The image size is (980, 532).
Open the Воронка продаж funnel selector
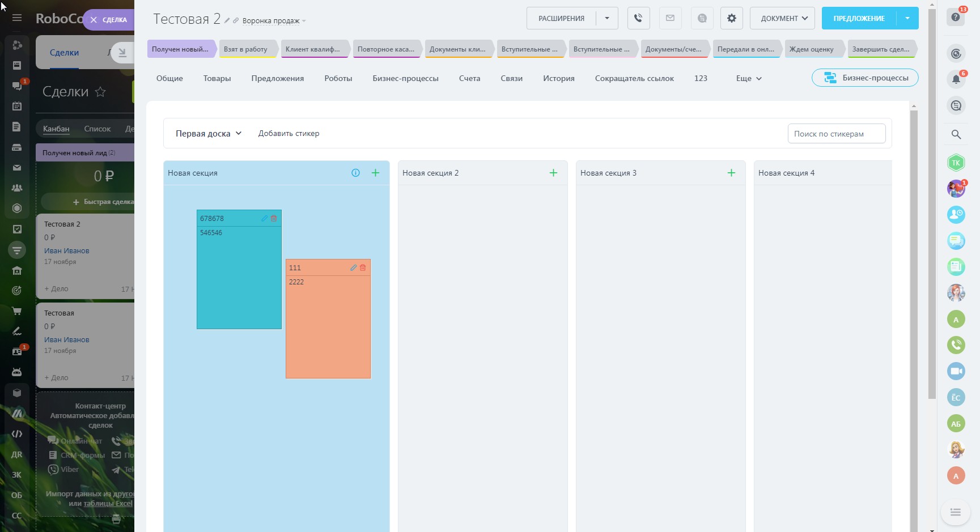point(273,21)
